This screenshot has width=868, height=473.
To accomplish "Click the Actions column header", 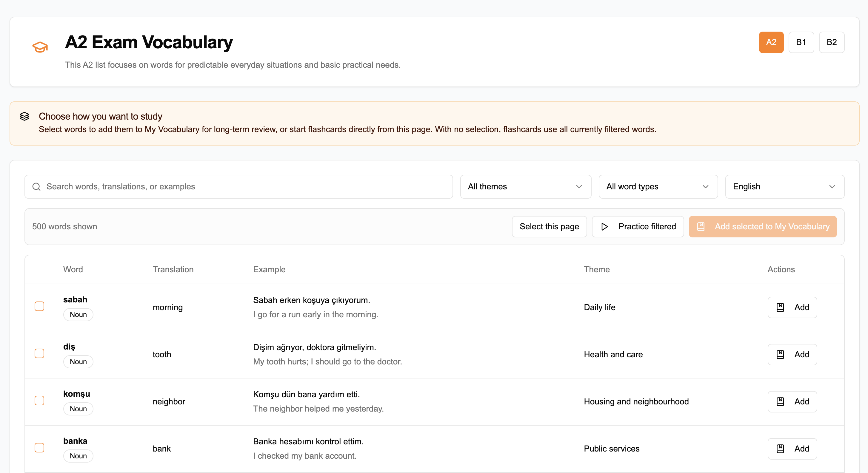I will pyautogui.click(x=781, y=269).
